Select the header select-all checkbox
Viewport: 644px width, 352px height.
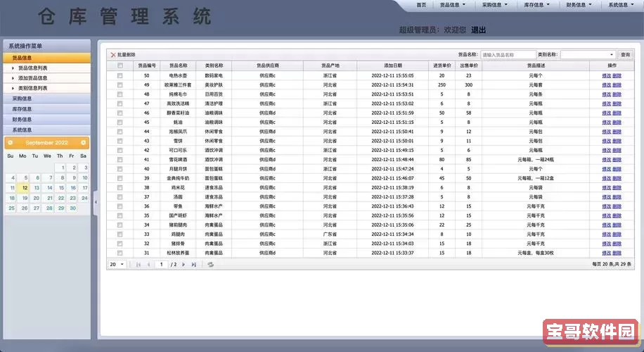(x=120, y=65)
